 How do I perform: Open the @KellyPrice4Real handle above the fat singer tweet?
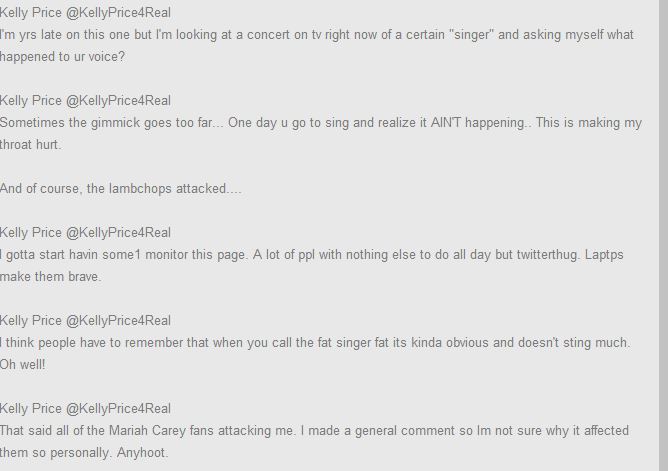pos(119,320)
